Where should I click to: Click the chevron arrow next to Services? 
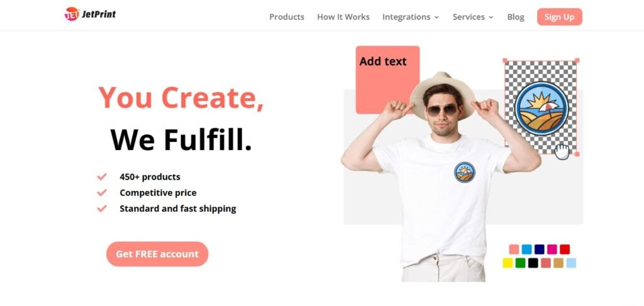491,17
